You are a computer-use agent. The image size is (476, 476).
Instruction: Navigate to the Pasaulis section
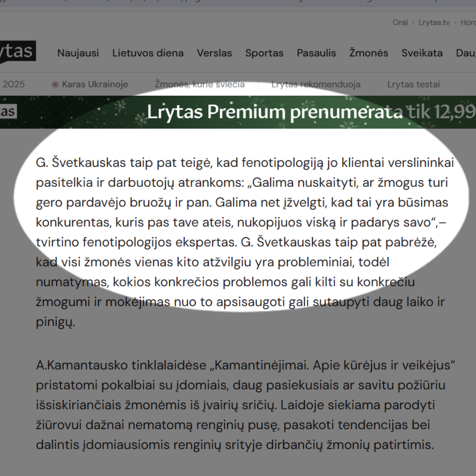(317, 53)
